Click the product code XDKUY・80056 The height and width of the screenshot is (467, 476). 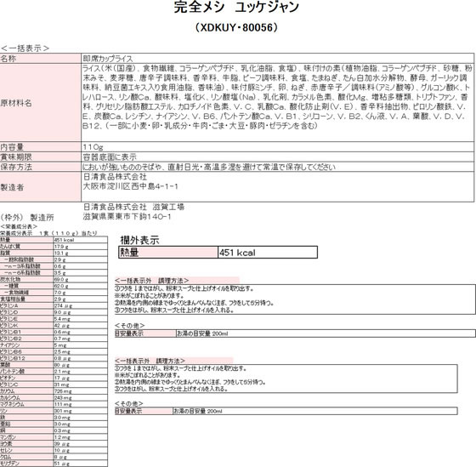click(236, 28)
